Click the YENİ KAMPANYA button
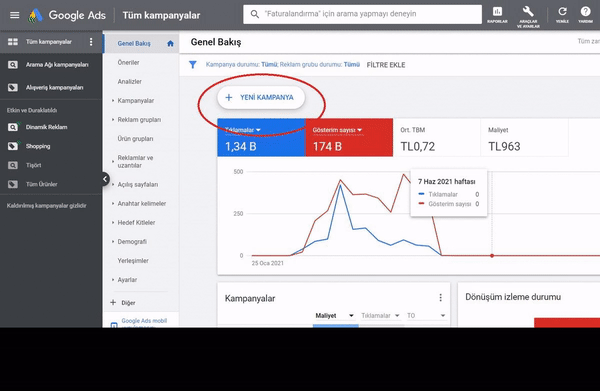 pos(261,98)
